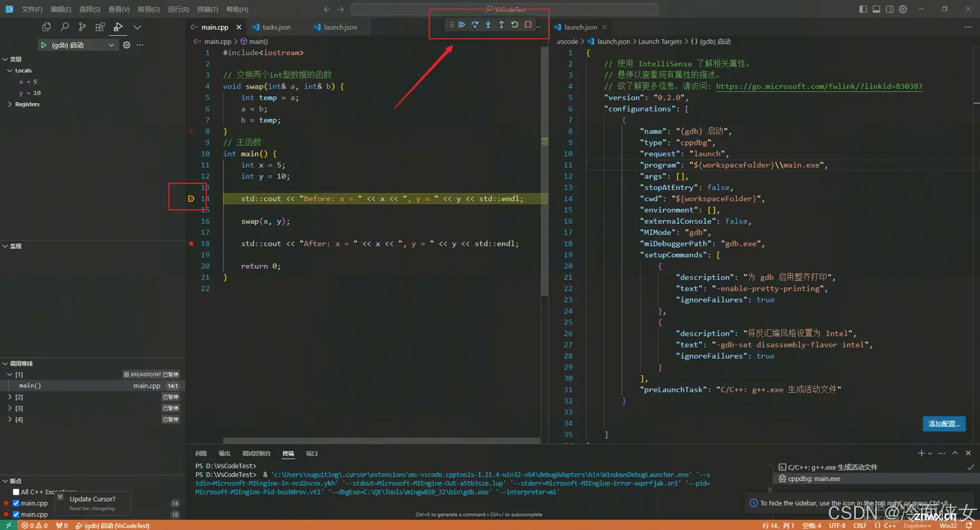This screenshot has width=980, height=530.
Task: Select main() call stack frame
Action: tap(92, 386)
